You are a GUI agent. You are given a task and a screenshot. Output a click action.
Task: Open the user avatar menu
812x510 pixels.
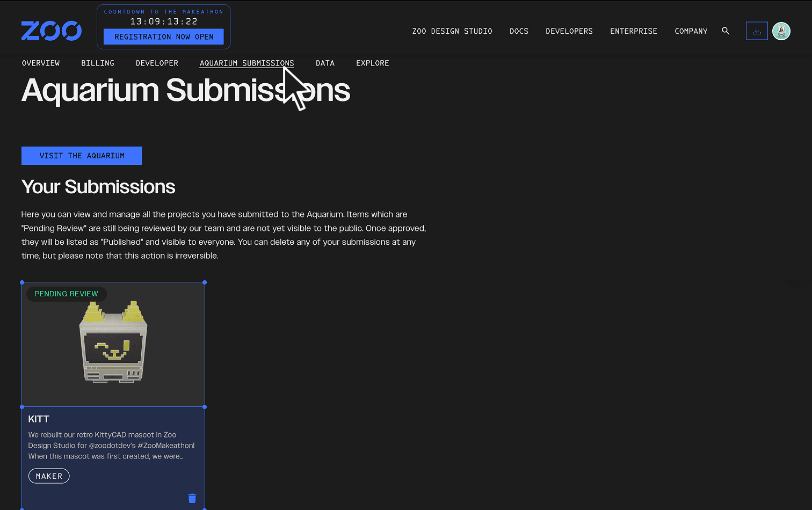coord(781,31)
